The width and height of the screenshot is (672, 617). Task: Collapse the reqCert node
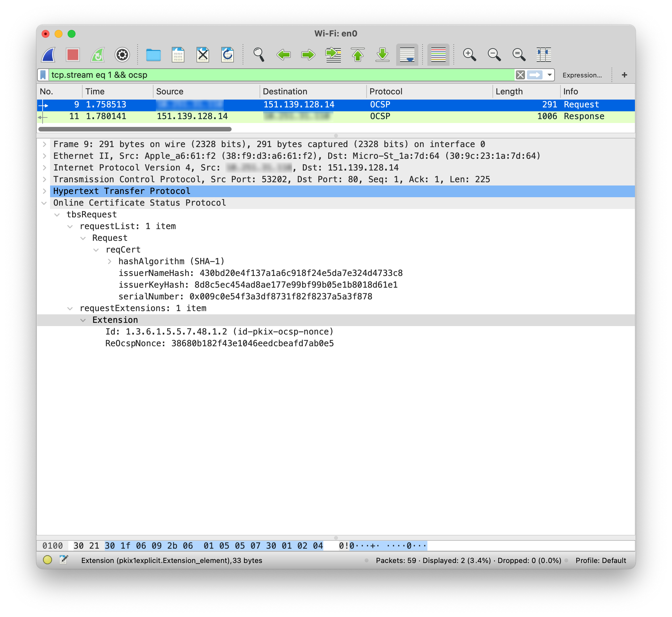click(96, 250)
